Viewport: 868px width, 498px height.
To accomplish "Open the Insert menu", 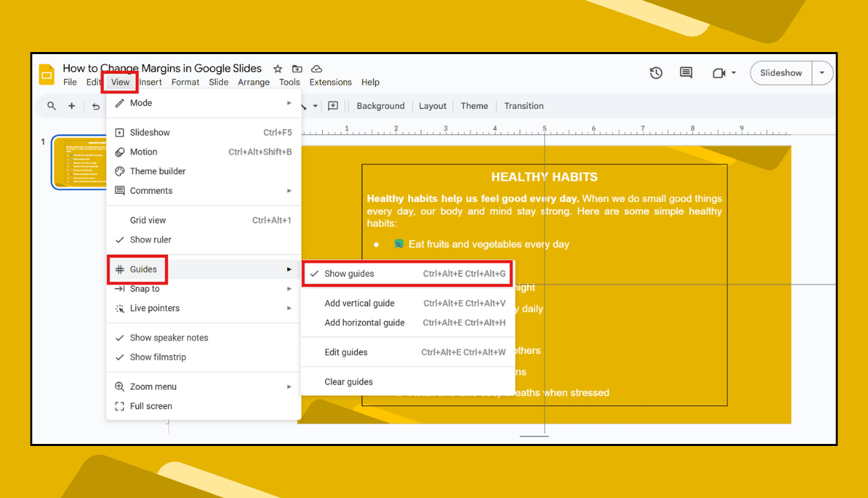I will click(x=150, y=82).
